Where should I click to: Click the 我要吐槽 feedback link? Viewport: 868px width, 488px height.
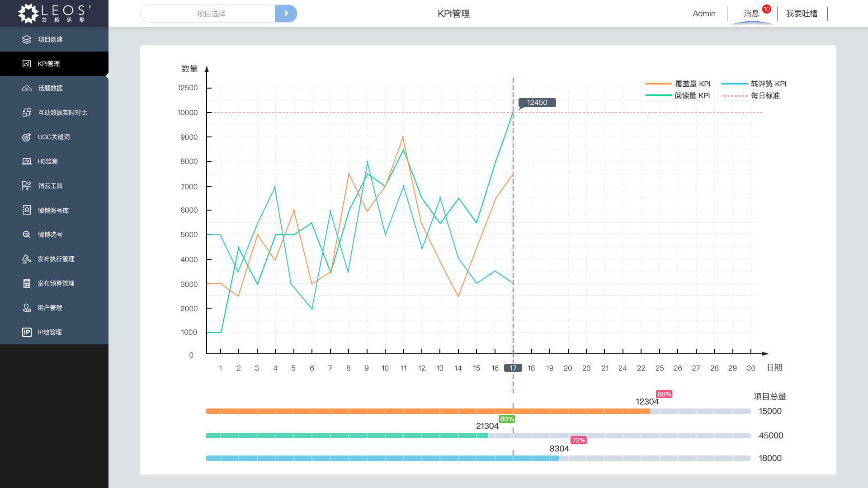(802, 14)
